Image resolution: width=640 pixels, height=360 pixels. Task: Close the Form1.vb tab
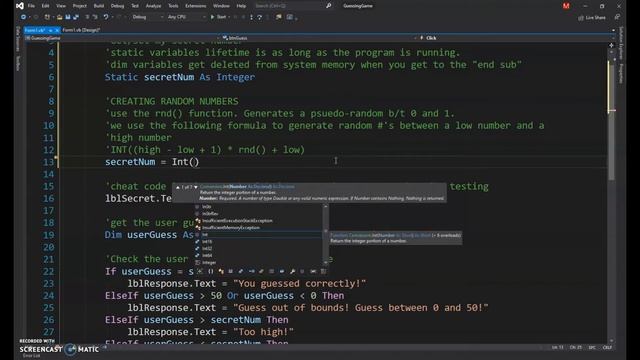57,30
